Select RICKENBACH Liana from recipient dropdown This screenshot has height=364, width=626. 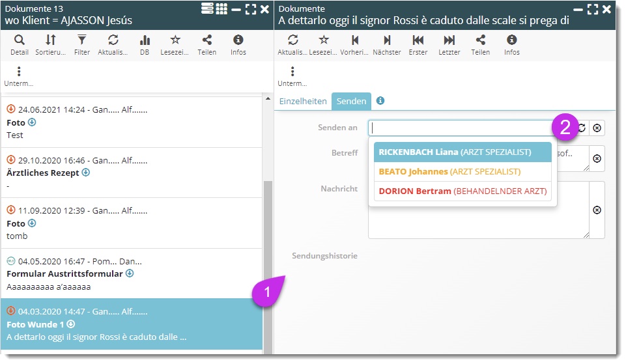click(455, 152)
